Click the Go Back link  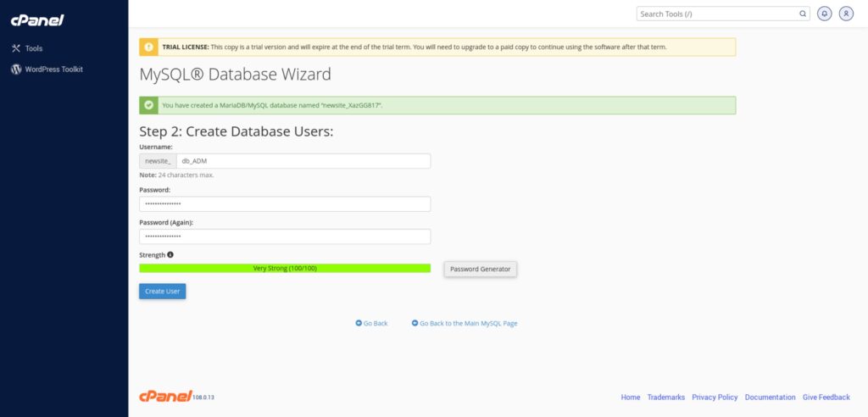click(376, 324)
